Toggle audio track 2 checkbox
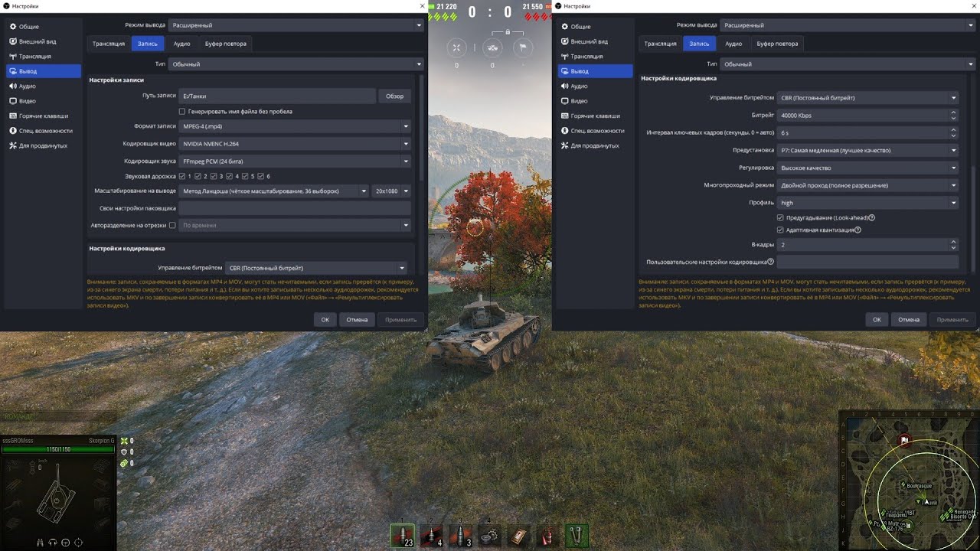 pos(198,177)
